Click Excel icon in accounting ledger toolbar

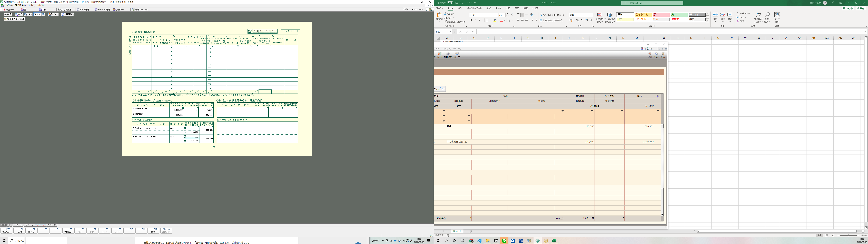[439, 55]
